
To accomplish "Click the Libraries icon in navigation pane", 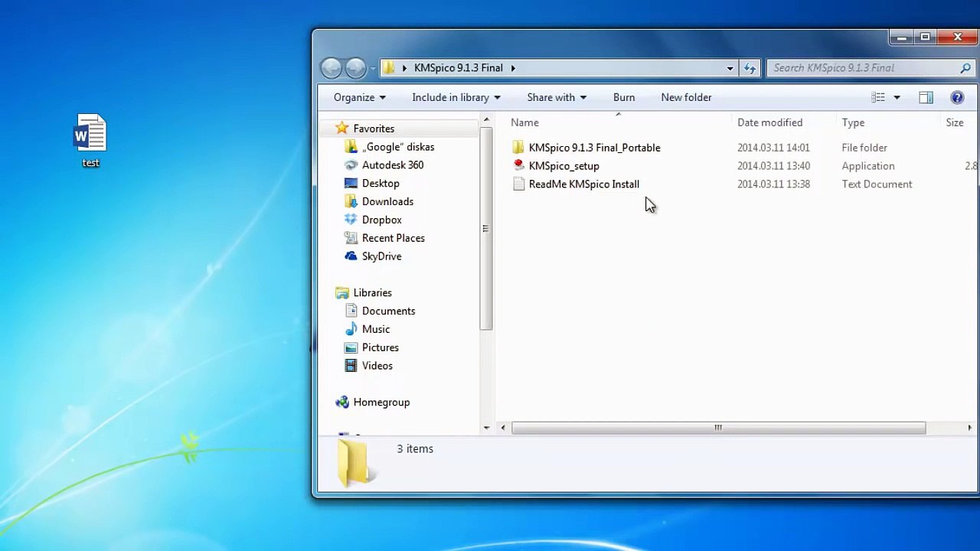I will [341, 293].
